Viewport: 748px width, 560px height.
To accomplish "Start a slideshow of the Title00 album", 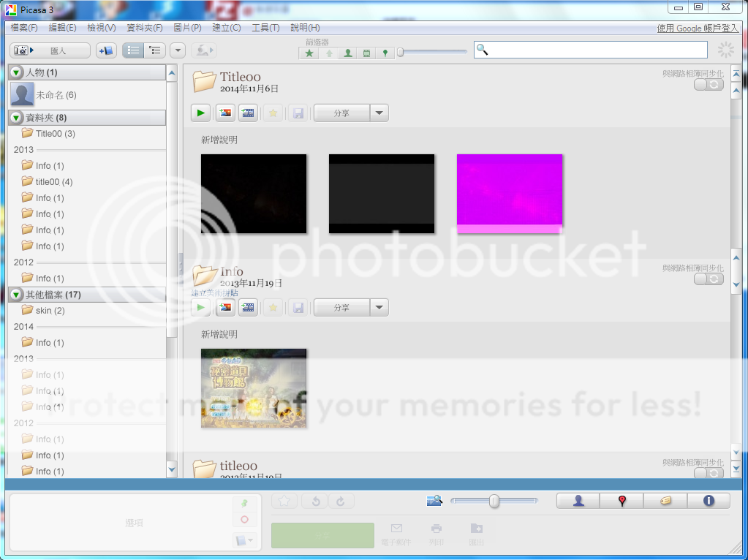I will point(200,113).
